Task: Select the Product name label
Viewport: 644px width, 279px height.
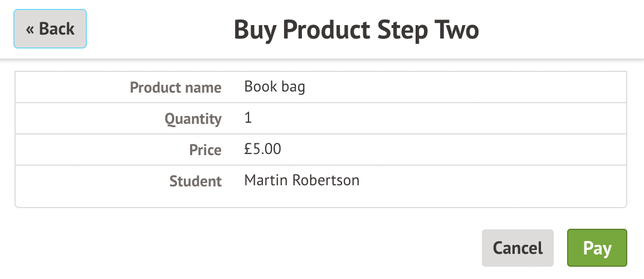Action: pos(175,88)
